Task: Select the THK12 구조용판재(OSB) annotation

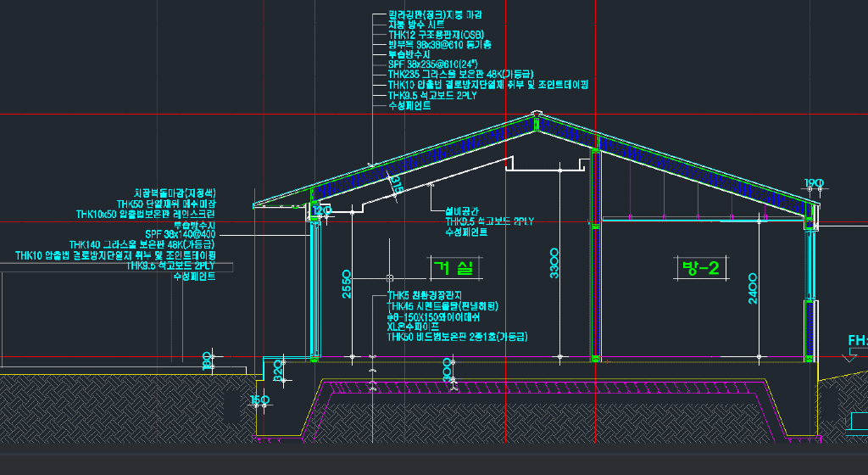Action: tap(435, 35)
